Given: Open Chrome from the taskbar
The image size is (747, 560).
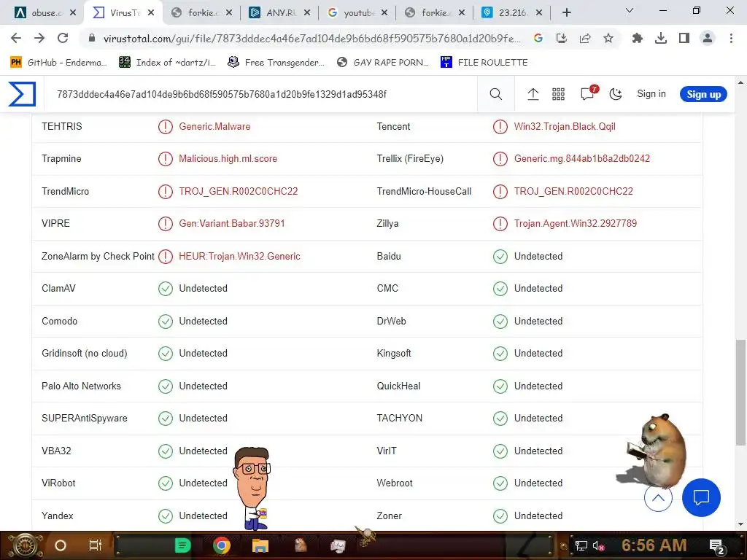Looking at the screenshot, I should 222,545.
